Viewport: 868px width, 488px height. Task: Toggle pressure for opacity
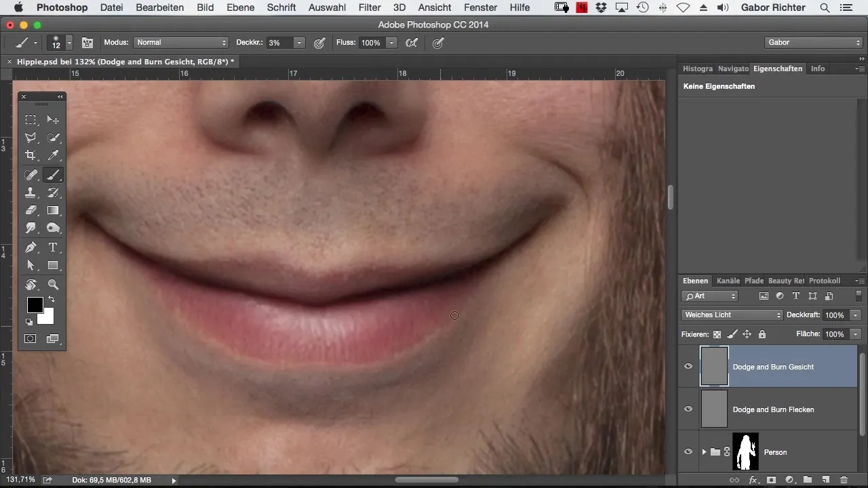click(320, 43)
